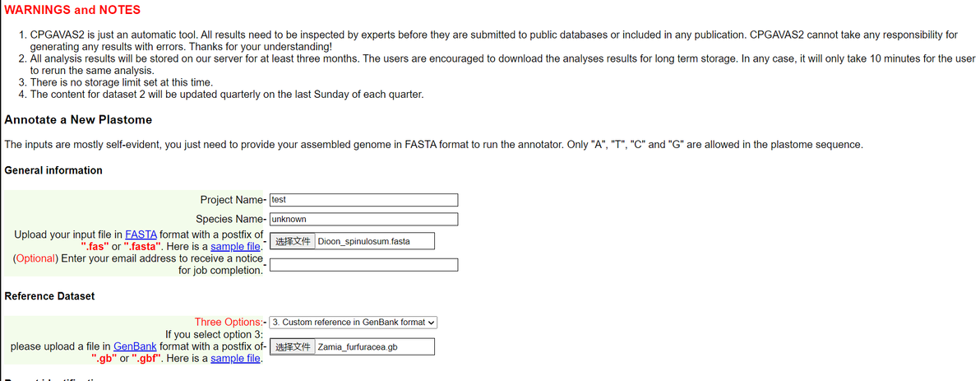Open the Three Options reference dropdown
This screenshot has height=381, width=980.
pos(354,322)
